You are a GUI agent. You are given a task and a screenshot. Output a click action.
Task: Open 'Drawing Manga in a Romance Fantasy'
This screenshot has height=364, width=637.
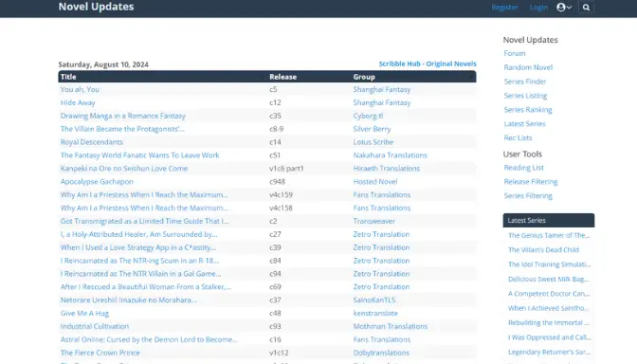122,116
